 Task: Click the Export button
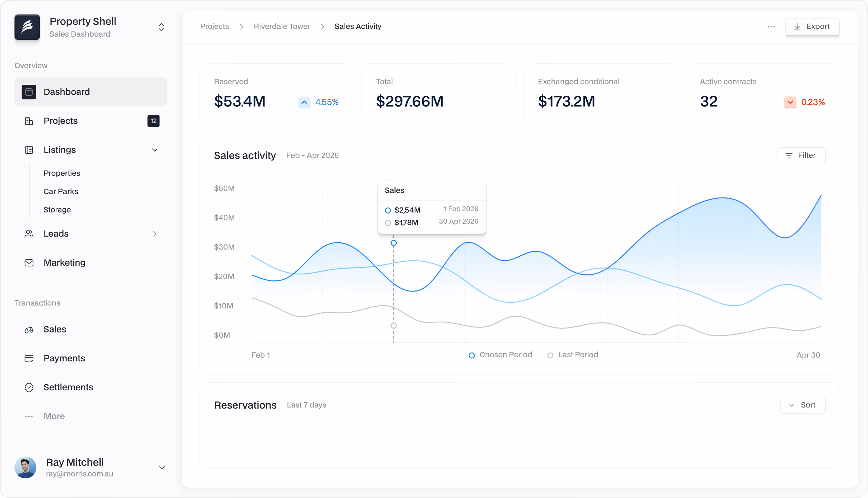click(812, 27)
